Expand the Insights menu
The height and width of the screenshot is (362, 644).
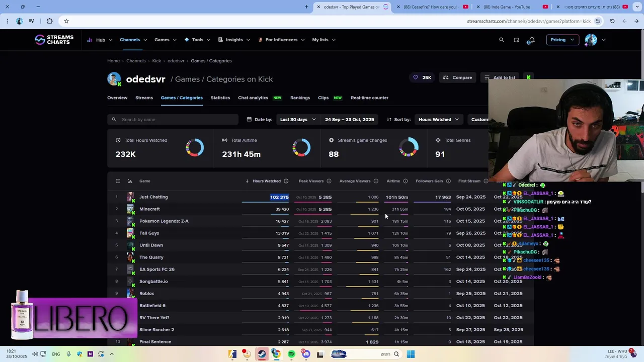click(x=234, y=40)
